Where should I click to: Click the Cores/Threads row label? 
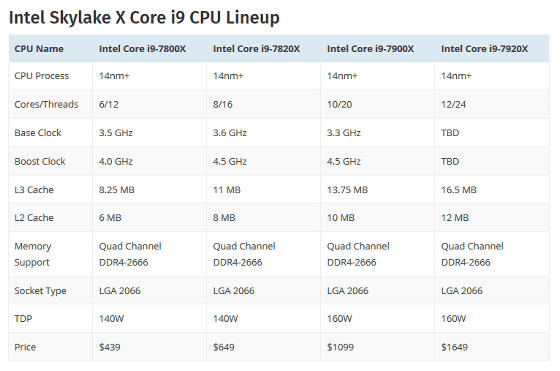click(46, 104)
